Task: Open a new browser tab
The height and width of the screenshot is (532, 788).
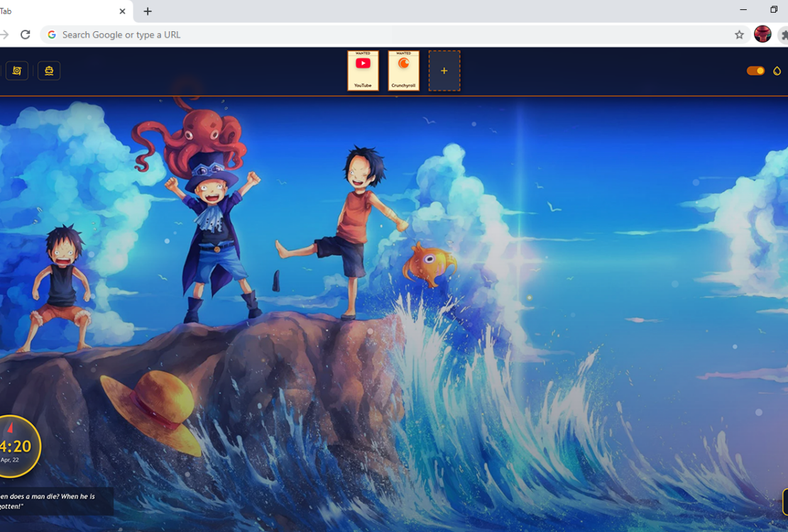Action: (148, 11)
